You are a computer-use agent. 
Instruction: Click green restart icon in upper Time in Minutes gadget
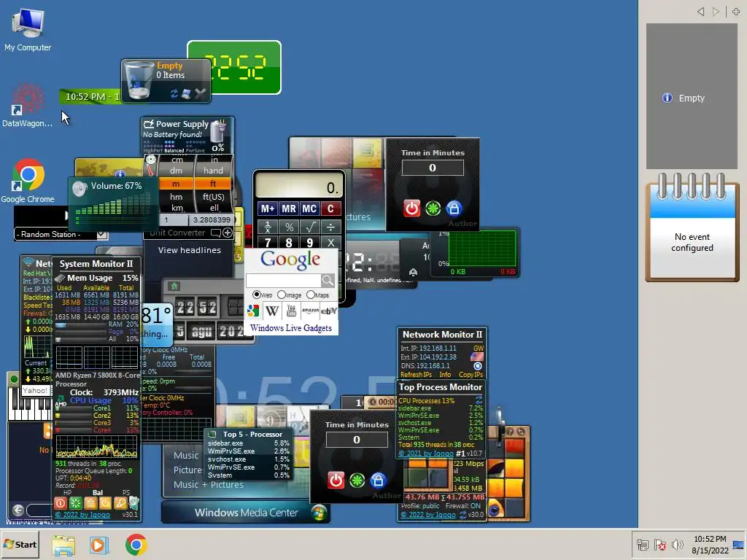pyautogui.click(x=433, y=208)
